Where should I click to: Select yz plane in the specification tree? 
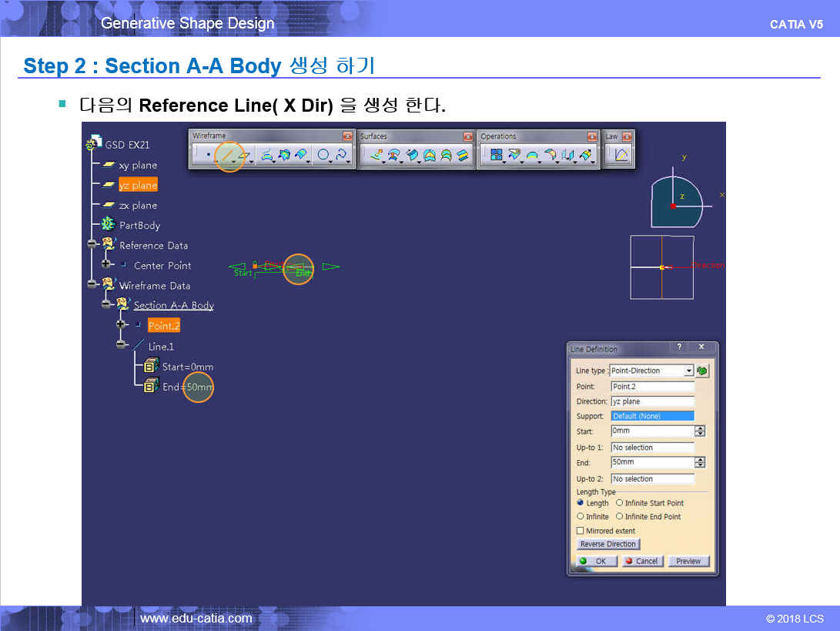[x=137, y=185]
